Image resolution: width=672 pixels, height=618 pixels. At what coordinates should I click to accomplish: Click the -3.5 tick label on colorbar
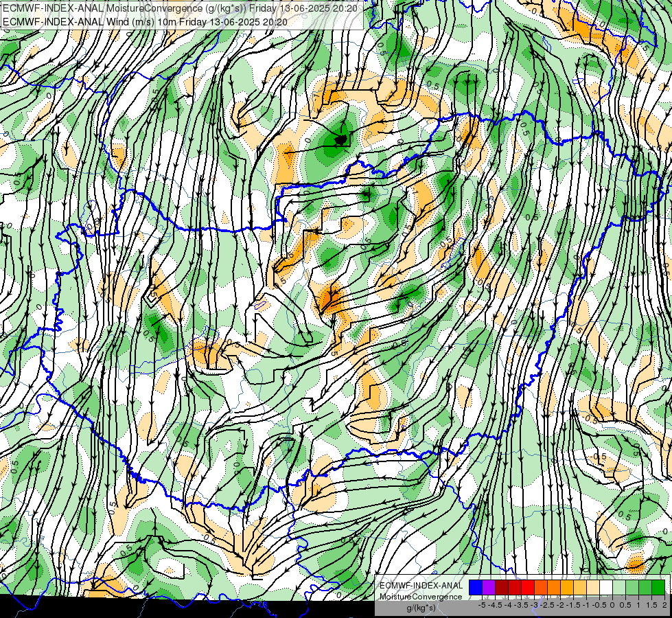tap(521, 605)
